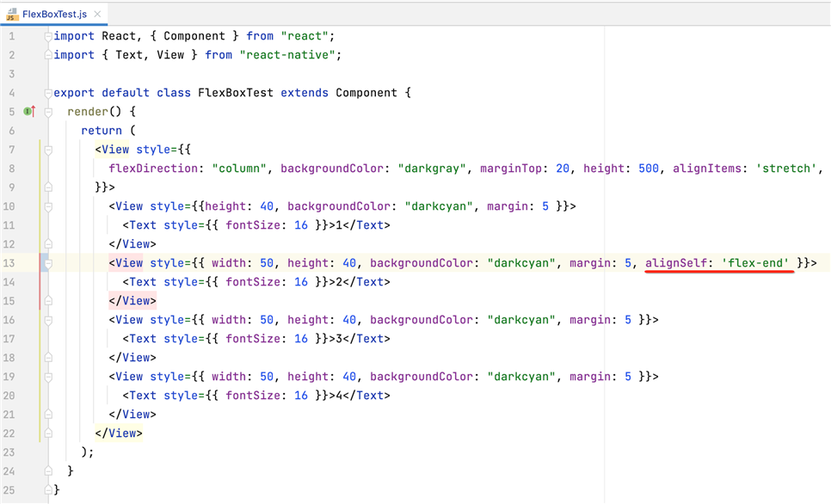831x504 pixels.
Task: Fold the View block on line 19
Action: [48, 377]
